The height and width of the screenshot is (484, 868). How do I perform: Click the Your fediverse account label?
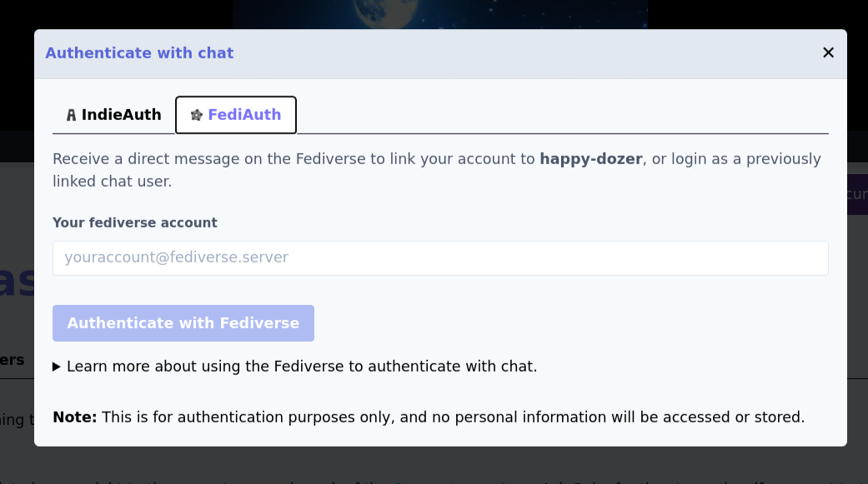coord(135,223)
